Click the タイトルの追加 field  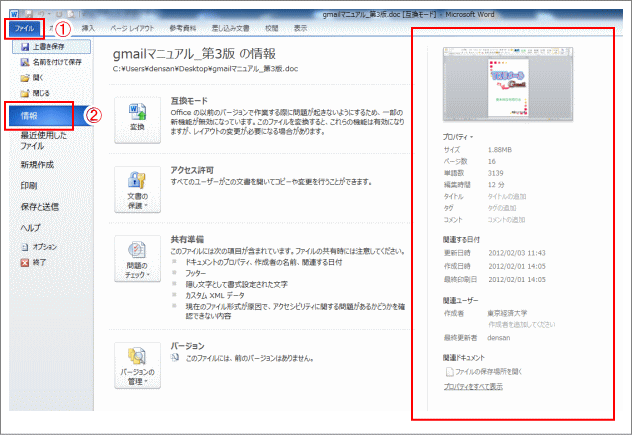click(x=507, y=196)
